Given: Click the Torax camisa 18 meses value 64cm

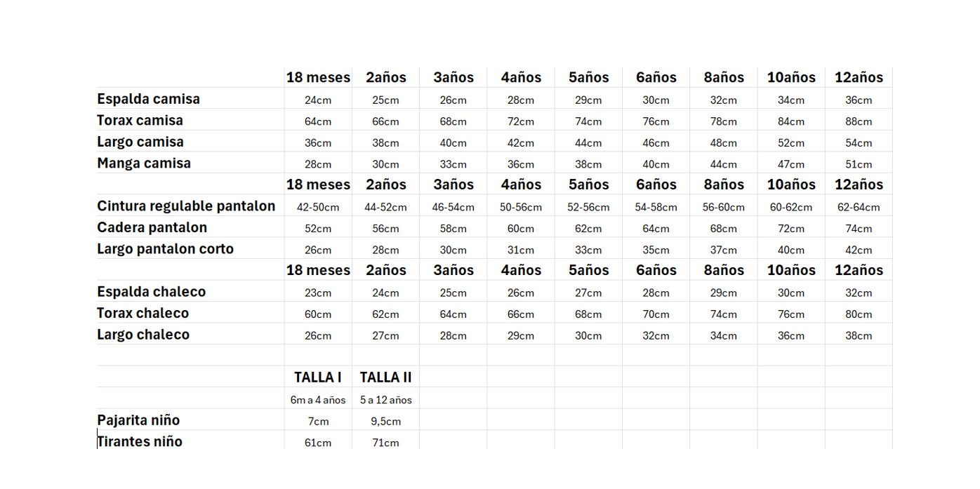Looking at the screenshot, I should [x=318, y=121].
